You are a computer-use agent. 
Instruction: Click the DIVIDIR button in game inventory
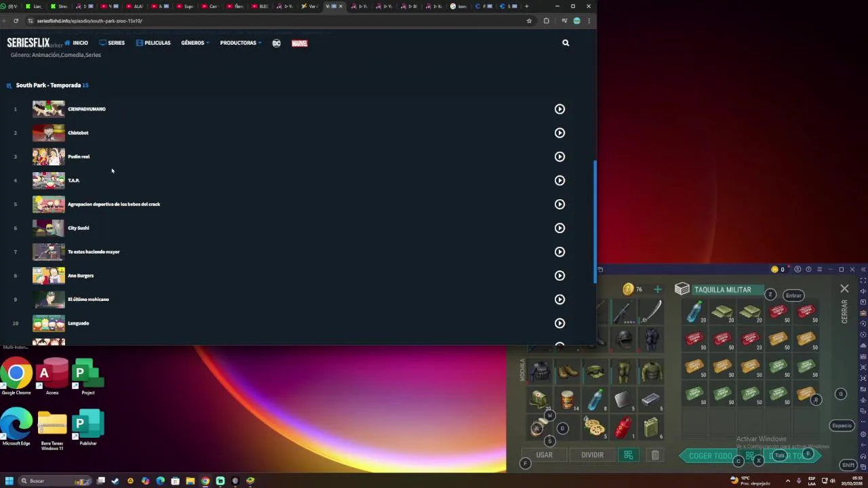tap(592, 455)
